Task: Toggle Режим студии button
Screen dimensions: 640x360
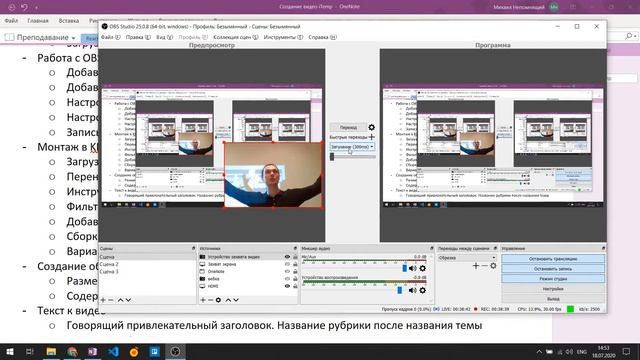Action: [553, 279]
